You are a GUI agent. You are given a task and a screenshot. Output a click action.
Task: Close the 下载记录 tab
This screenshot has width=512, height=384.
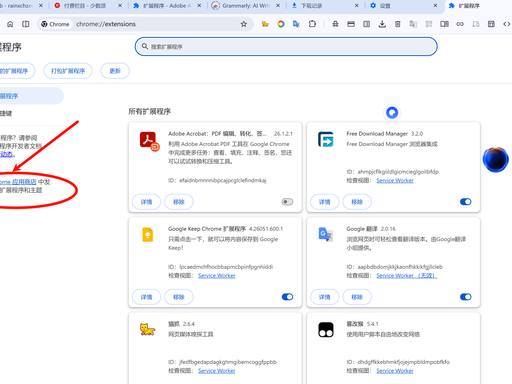[357, 6]
